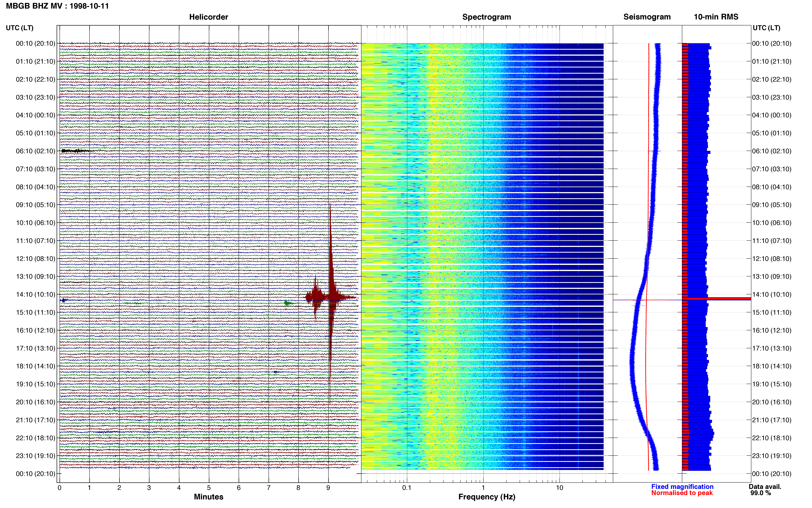Click the 'Frequency (Hz)' x-axis label
The image size is (812, 508).
tap(487, 497)
